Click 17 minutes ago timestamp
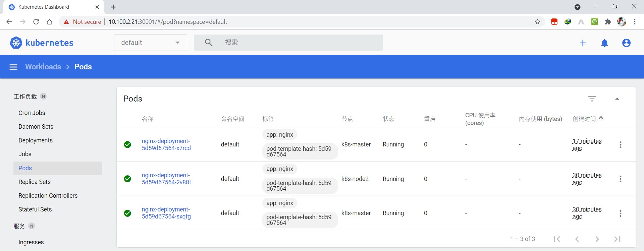Viewport: 644px width, 251px height. click(587, 145)
